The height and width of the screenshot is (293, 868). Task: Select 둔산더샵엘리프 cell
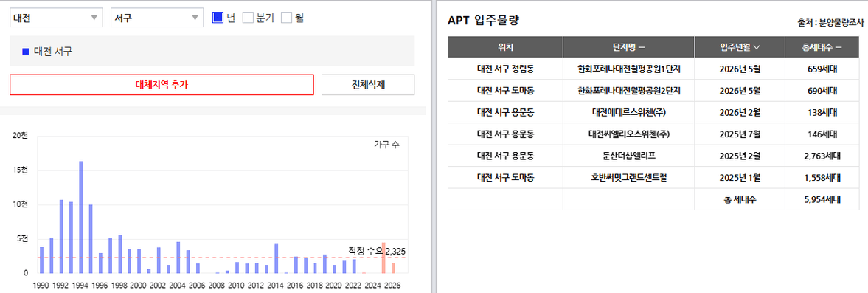[x=628, y=156]
